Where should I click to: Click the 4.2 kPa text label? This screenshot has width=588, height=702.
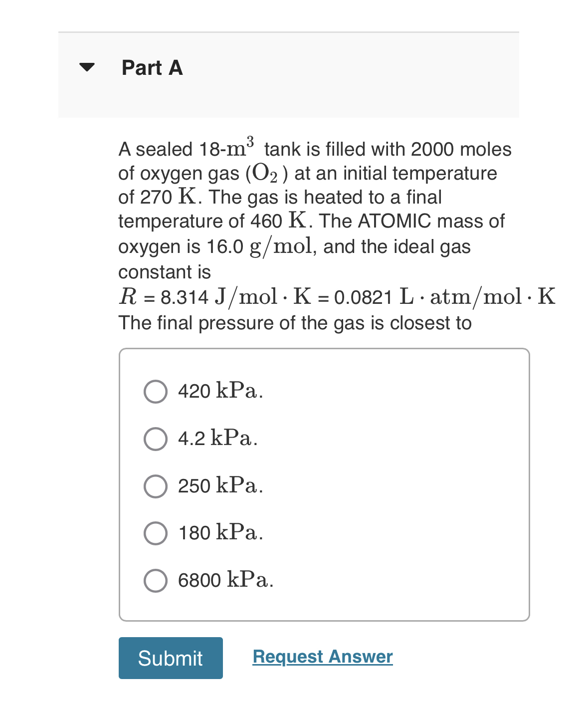coord(218,439)
